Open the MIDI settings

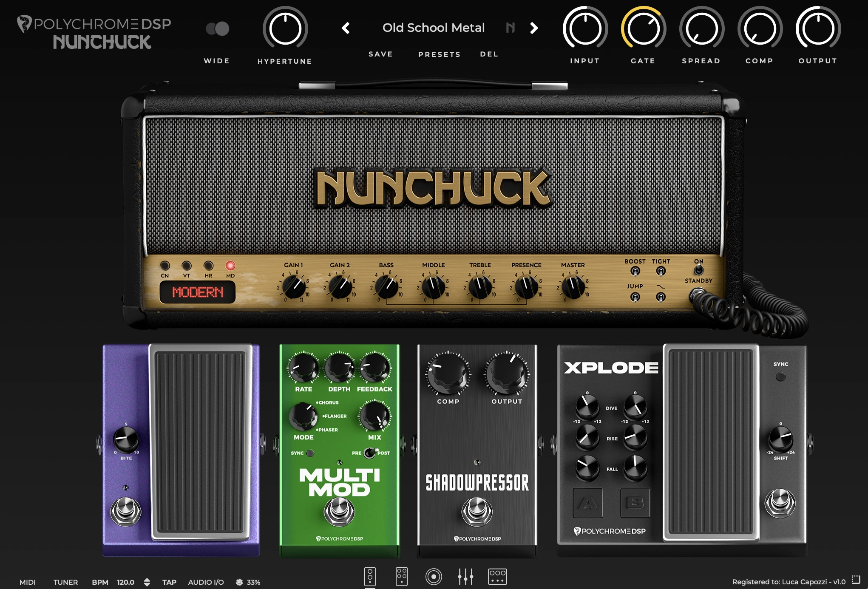click(x=28, y=582)
